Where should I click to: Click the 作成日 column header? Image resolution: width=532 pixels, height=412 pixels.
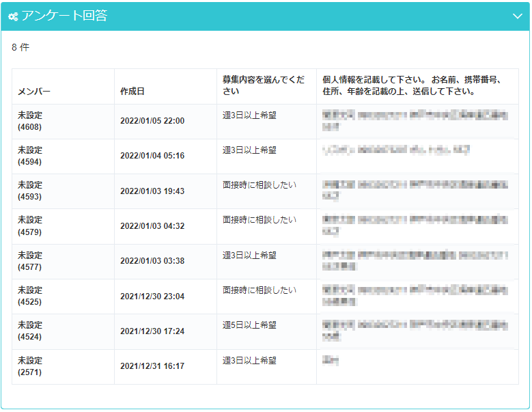point(132,92)
